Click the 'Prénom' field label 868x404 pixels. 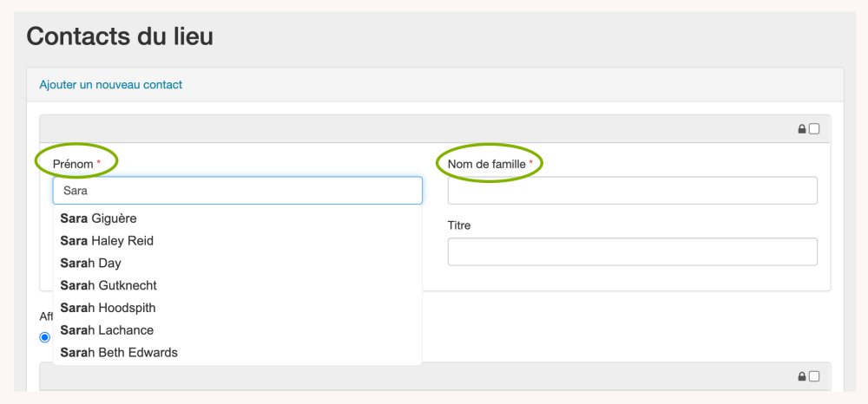tap(73, 163)
